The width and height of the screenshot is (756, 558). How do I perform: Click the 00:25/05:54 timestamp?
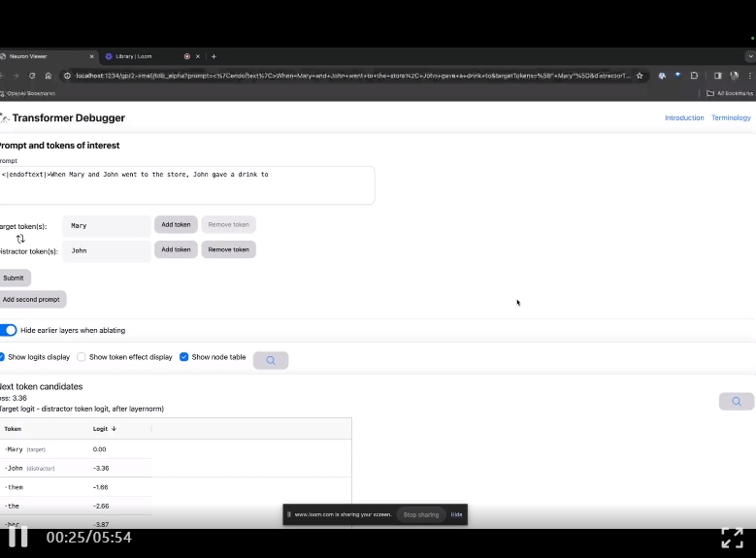click(88, 538)
